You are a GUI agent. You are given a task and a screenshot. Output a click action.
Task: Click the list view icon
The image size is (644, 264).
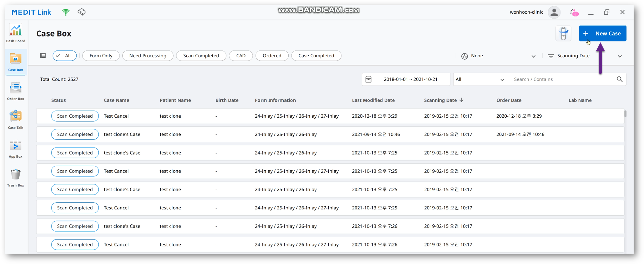point(43,56)
